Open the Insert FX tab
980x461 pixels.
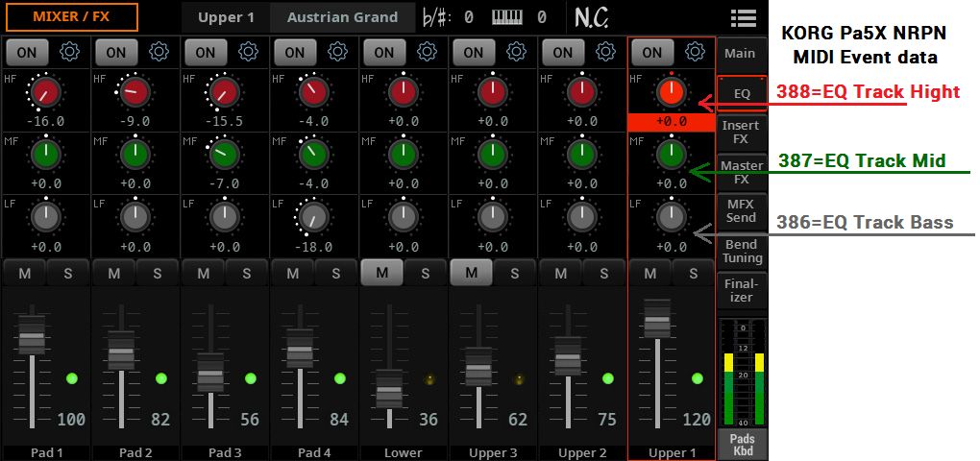(742, 133)
